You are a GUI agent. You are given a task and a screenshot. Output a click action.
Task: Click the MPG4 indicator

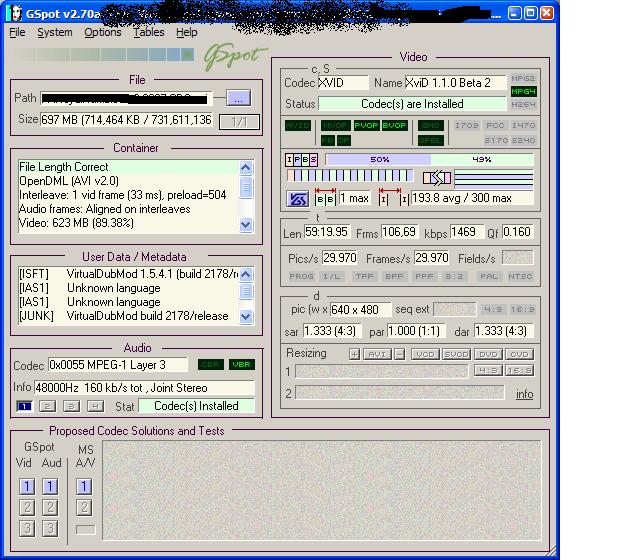click(523, 91)
